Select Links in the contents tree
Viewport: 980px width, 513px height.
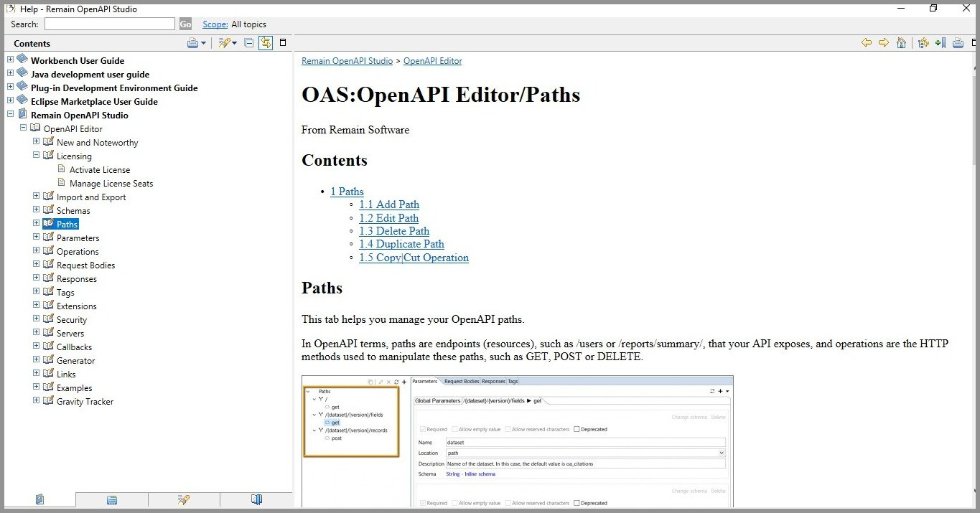[66, 375]
